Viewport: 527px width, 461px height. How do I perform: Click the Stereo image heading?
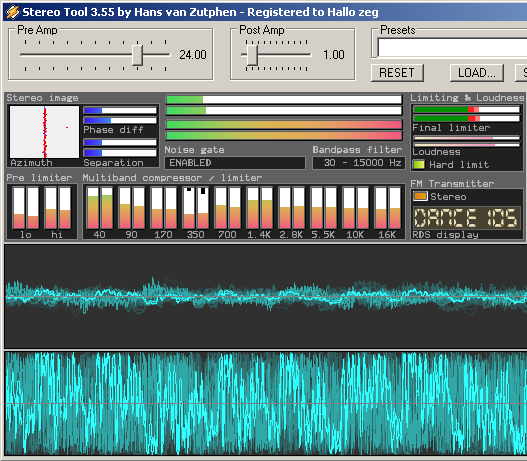pos(42,98)
